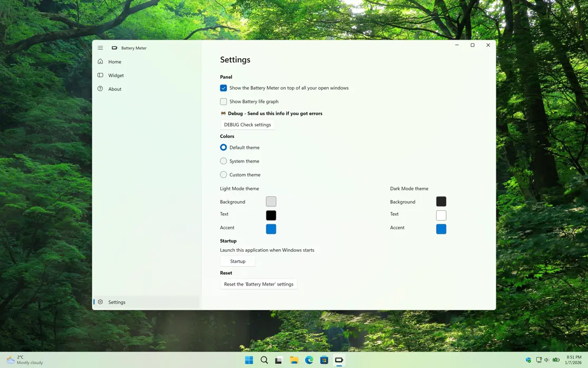Select the Custom theme radio button

tap(224, 175)
